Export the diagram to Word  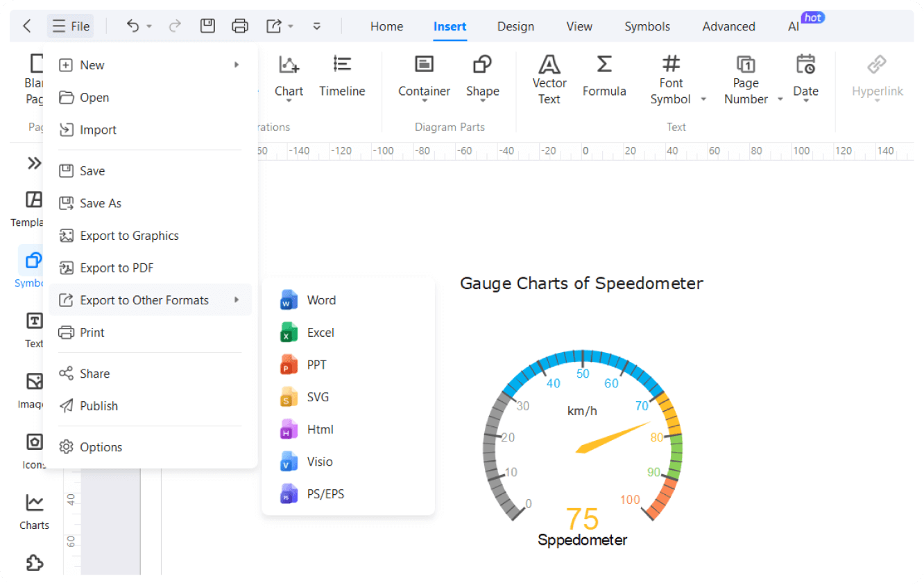(x=321, y=300)
